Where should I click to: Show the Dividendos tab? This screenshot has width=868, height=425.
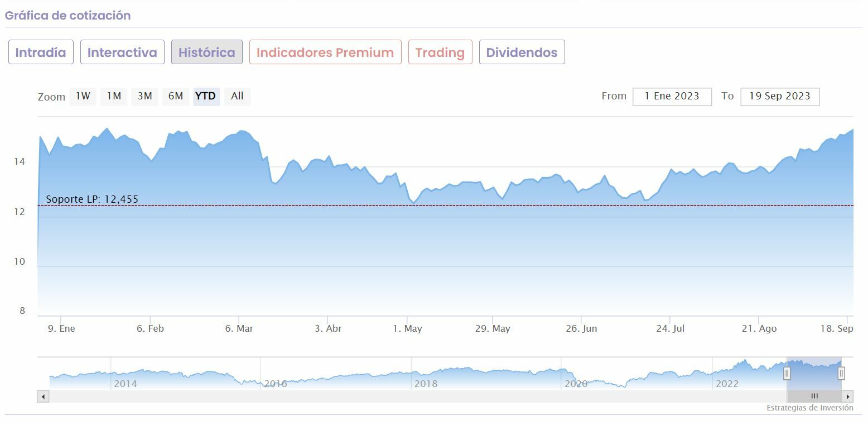(522, 52)
